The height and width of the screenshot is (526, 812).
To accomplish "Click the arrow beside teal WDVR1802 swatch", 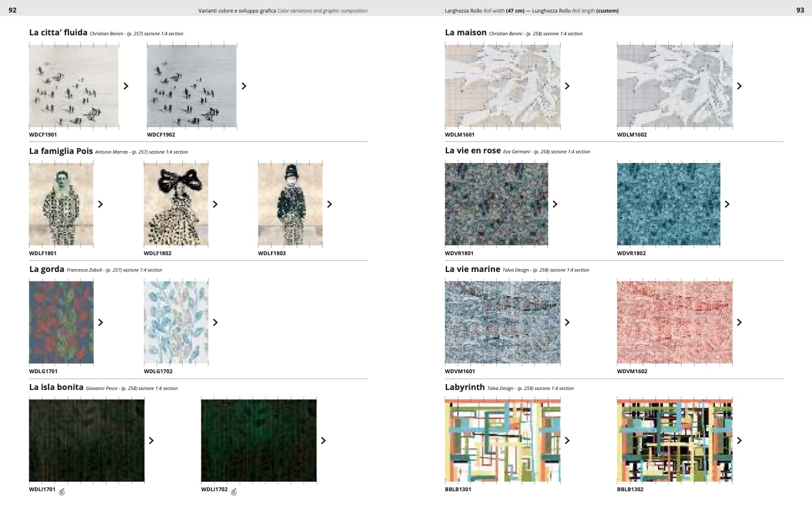I will [727, 204].
